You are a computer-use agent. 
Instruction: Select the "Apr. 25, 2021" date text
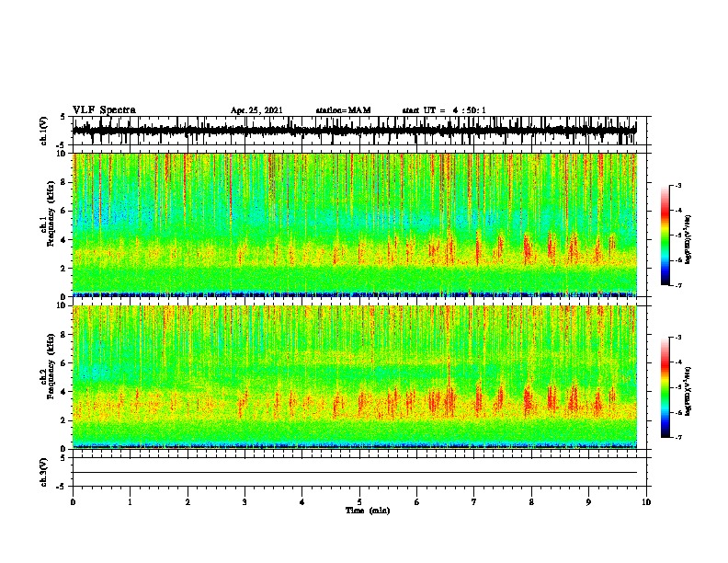[256, 110]
